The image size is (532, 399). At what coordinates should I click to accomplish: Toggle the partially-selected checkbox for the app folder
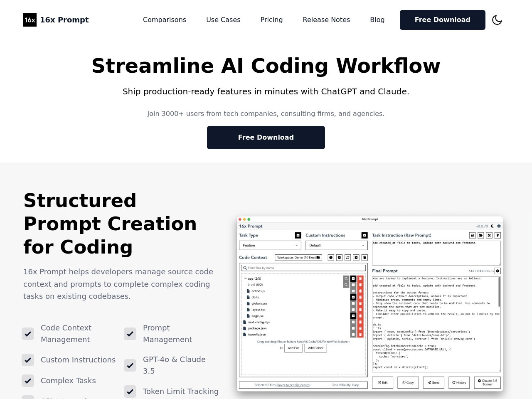point(353,278)
